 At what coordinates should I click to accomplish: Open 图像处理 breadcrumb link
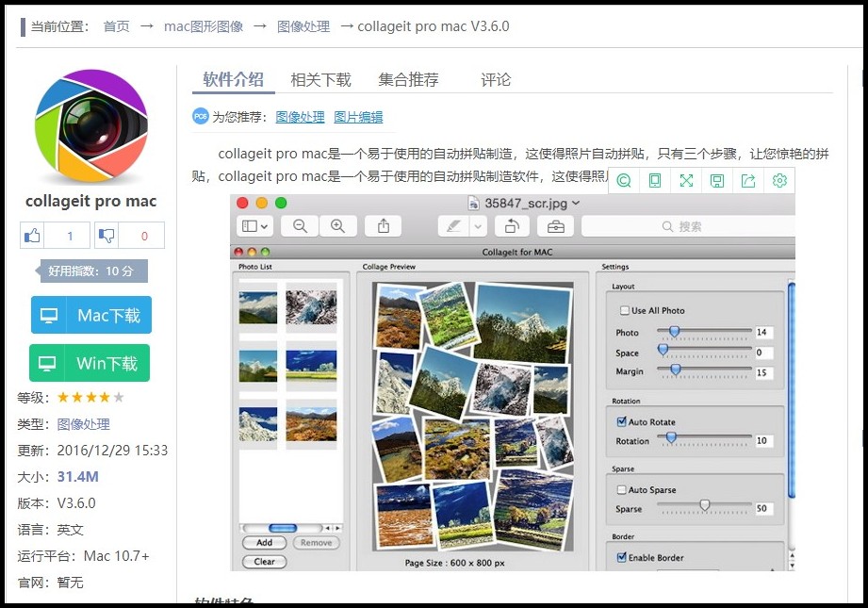pos(303,26)
